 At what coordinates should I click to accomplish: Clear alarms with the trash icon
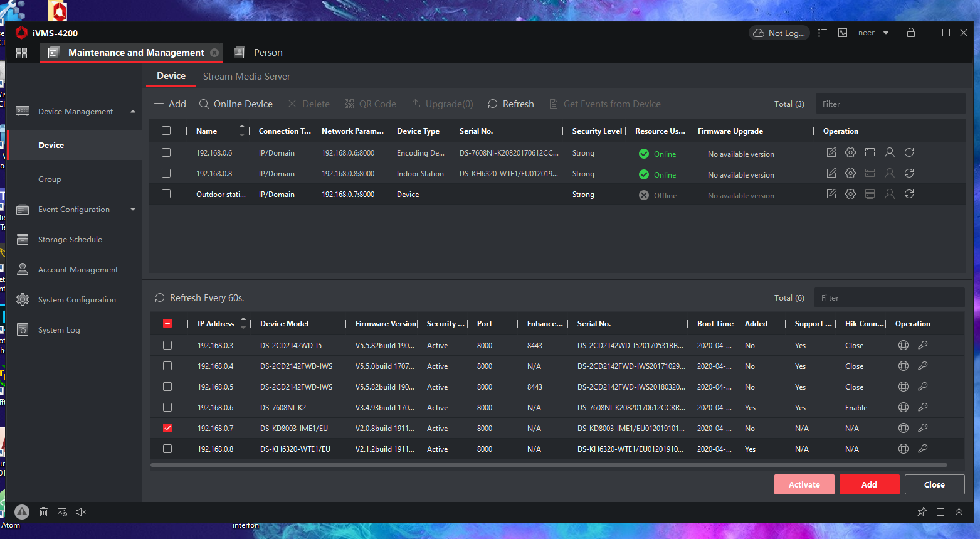43,512
